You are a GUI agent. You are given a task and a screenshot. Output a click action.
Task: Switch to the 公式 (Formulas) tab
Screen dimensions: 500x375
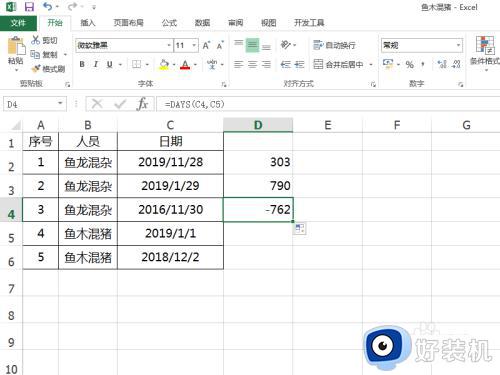click(169, 23)
